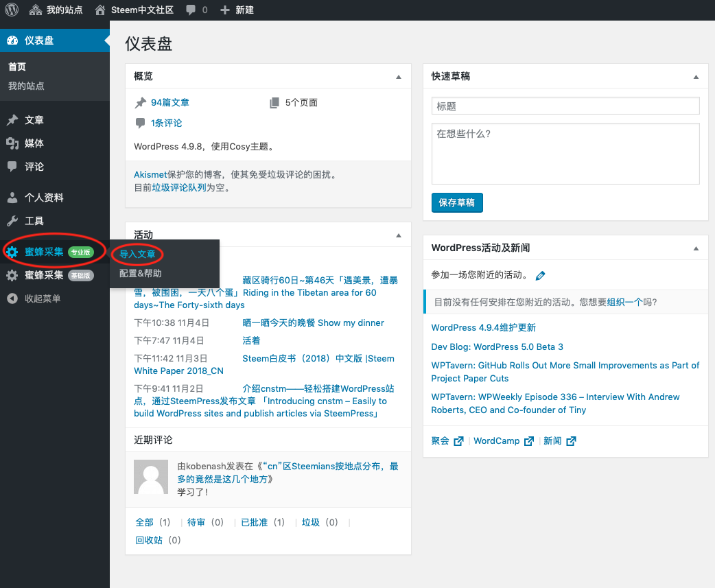Viewport: 715px width, 588px height.
Task: Open the WordPress logo menu
Action: [x=12, y=10]
